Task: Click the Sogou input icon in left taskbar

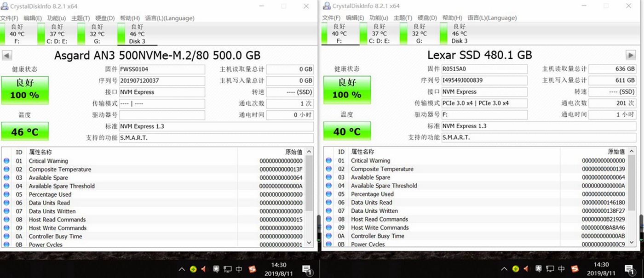Action: click(252, 269)
